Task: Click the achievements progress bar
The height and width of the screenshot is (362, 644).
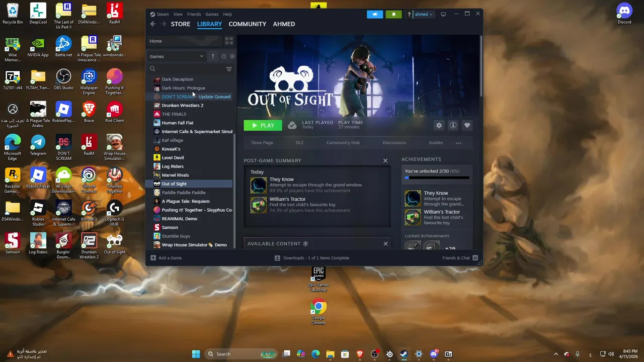Action: 437,177
